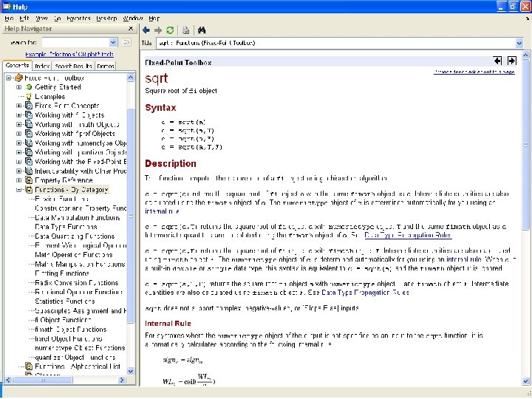Screen dimensions: 532x399
Task: Click the binoculars Find icon
Action: coord(202,30)
